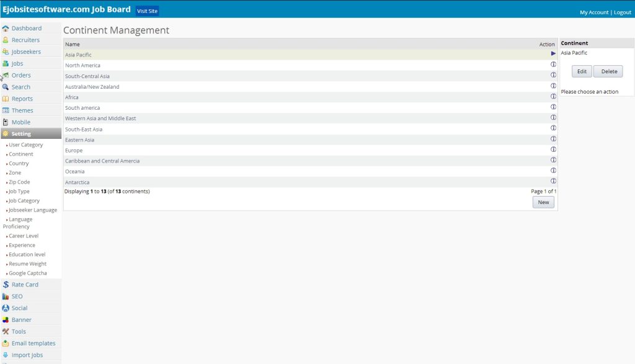Image resolution: width=635 pixels, height=364 pixels.
Task: Click the Search magnifier icon
Action: coord(5,87)
